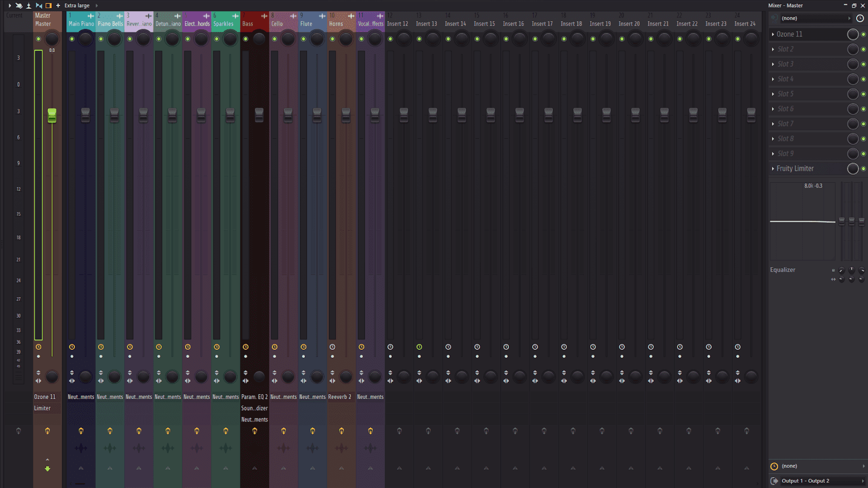Viewport: 868px width, 488px height.
Task: Toggle Fruity Limiter slot enable light
Action: click(863, 169)
